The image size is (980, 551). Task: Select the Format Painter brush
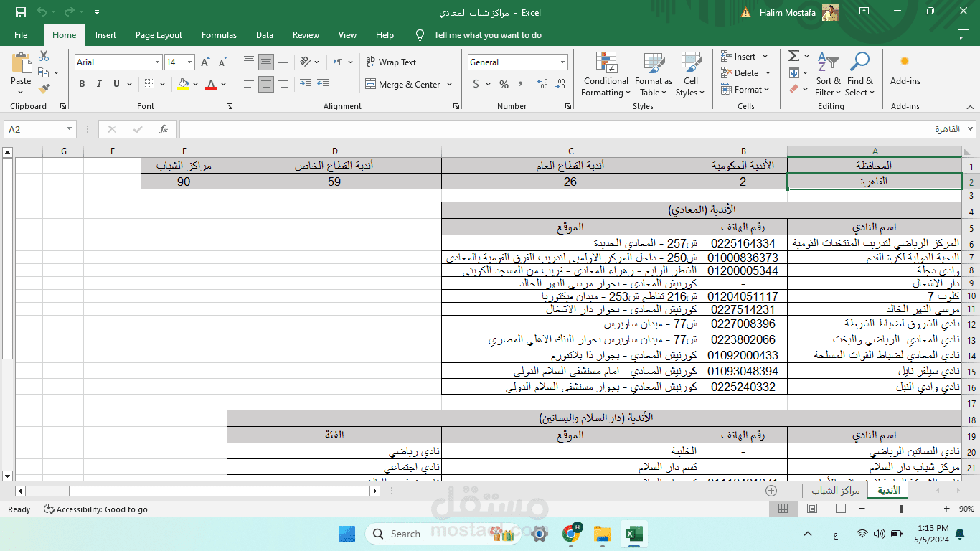click(44, 89)
